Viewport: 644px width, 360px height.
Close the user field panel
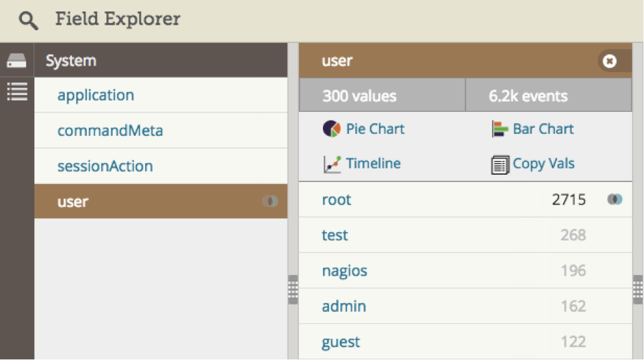click(x=609, y=62)
